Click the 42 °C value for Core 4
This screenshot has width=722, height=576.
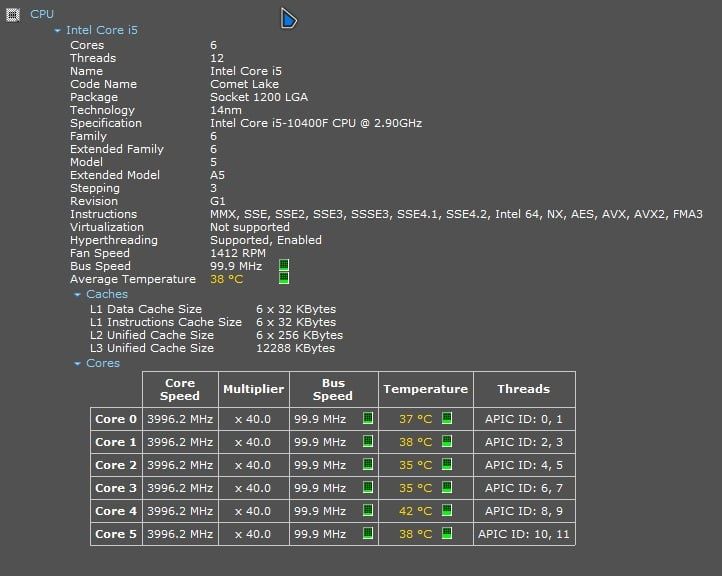[x=415, y=511]
